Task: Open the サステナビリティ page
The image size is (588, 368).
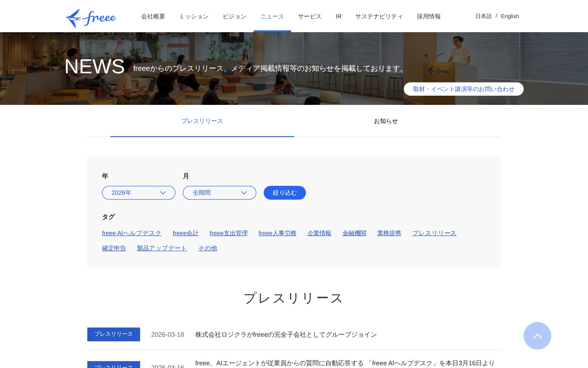Action: (x=379, y=17)
